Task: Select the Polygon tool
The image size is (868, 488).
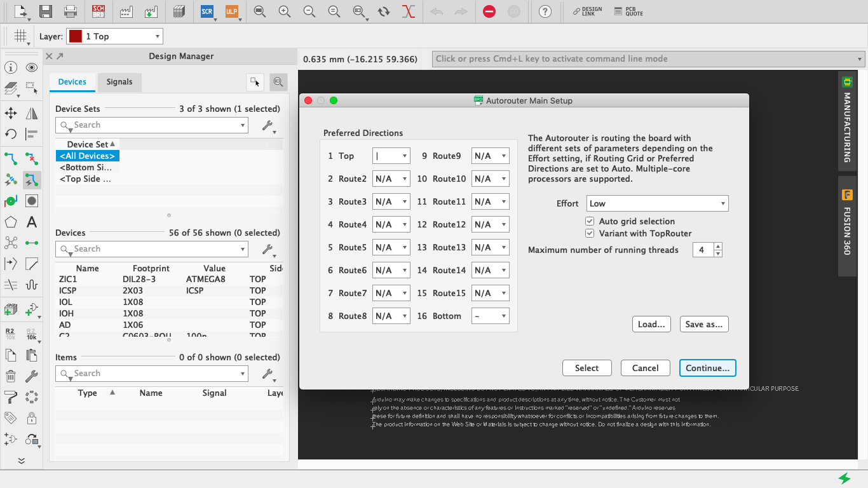Action: [11, 222]
